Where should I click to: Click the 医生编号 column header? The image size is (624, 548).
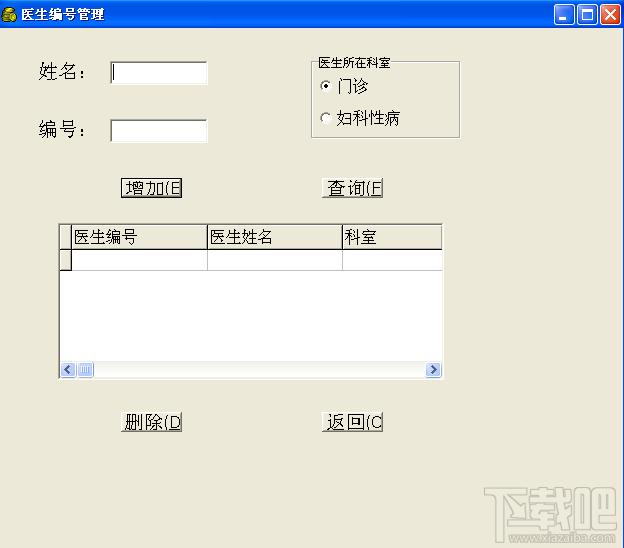pos(139,237)
